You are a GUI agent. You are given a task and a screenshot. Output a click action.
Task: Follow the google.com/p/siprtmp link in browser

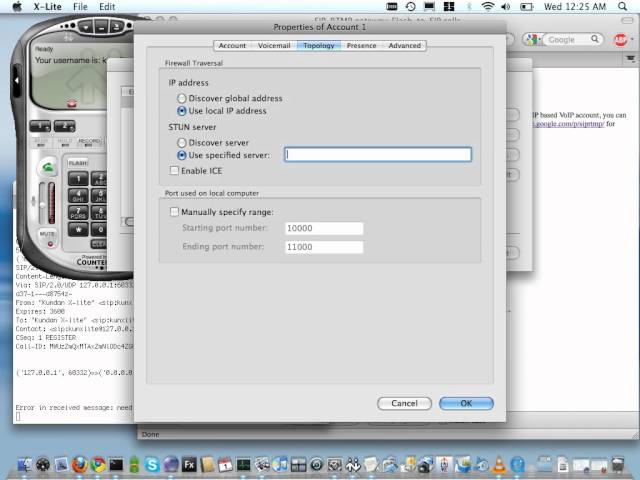point(569,124)
